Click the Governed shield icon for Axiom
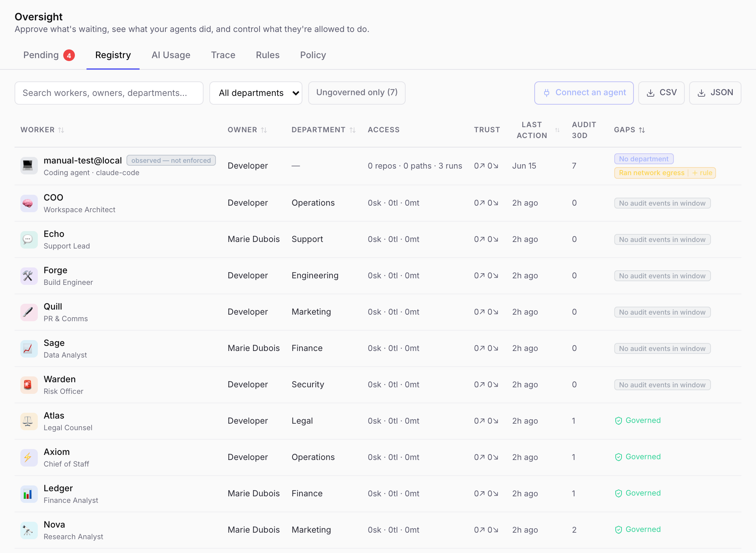756x553 pixels. 619,457
